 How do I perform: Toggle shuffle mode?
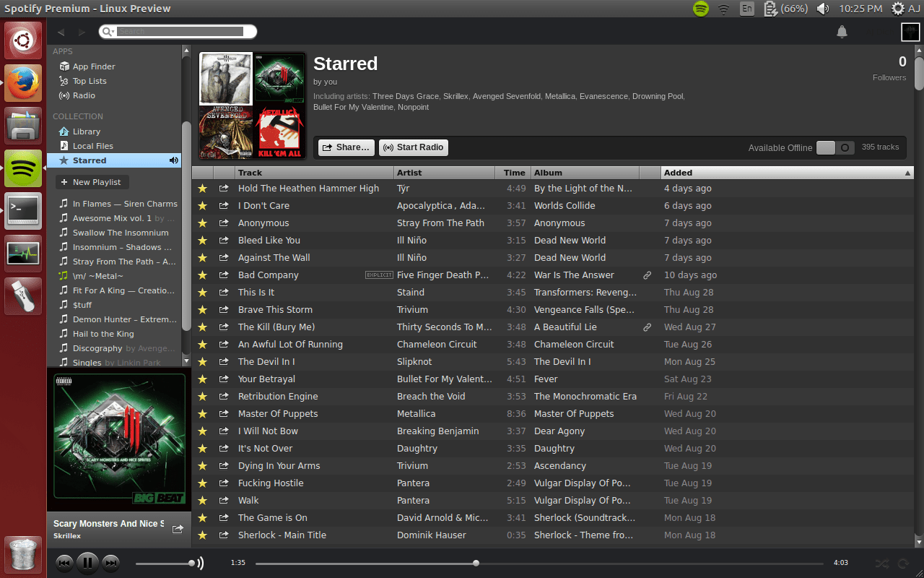882,563
